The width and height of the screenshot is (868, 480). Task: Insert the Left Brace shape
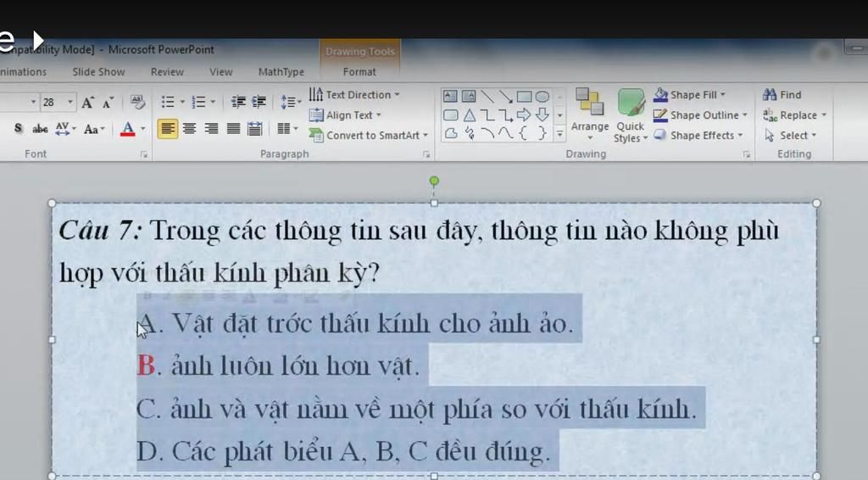click(523, 133)
